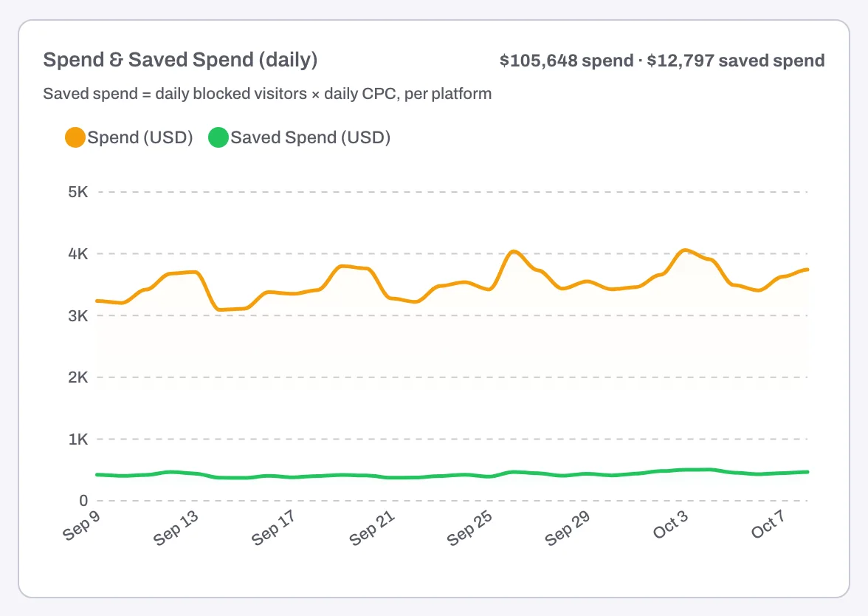Click the Sep 25 x-axis label
Viewport: 868px width, 616px height.
tap(469, 528)
